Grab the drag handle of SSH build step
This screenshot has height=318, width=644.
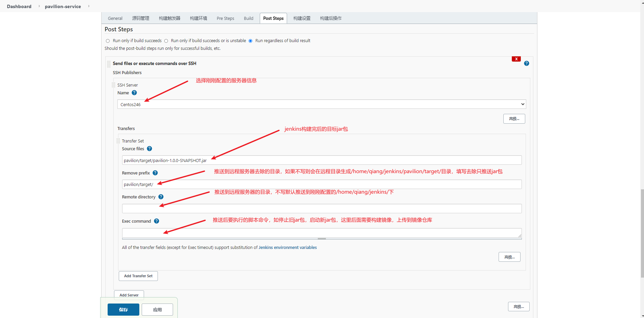point(109,64)
